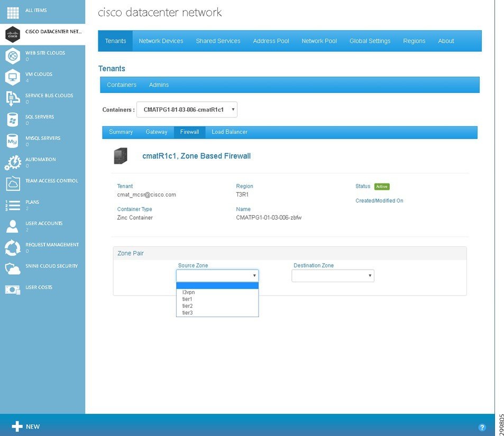
Task: Choose tier2 from the zone options
Action: click(x=187, y=305)
